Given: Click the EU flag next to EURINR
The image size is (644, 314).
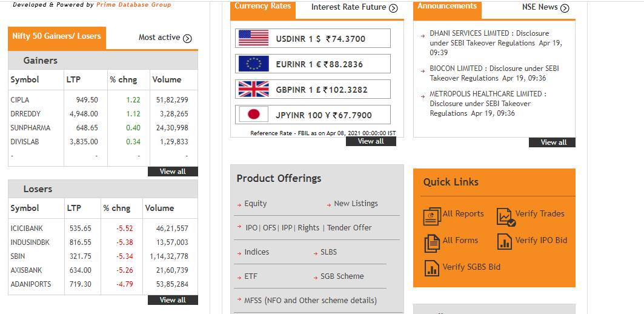Looking at the screenshot, I should coord(253,64).
